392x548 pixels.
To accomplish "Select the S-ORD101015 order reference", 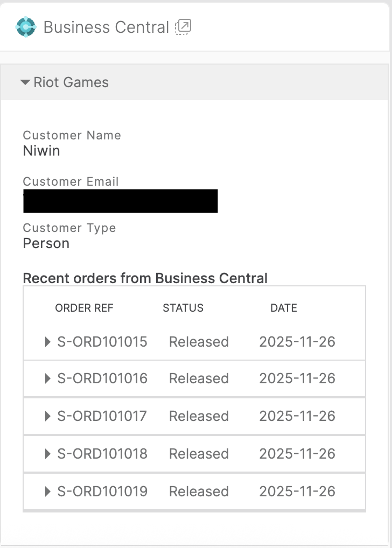I will pos(102,342).
